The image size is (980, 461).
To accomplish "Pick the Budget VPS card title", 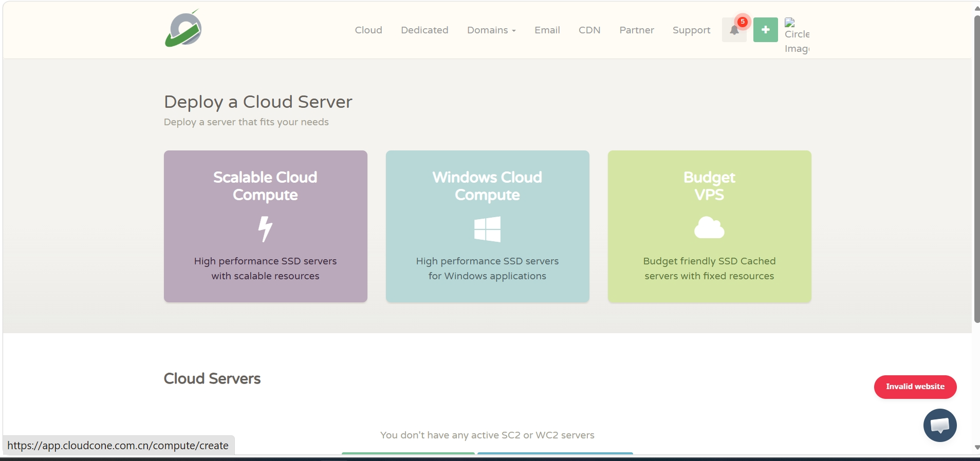I will click(709, 186).
